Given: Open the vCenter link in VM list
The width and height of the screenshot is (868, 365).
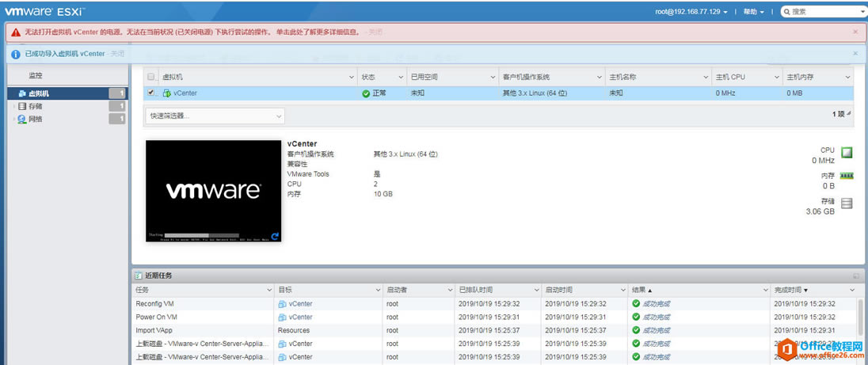Looking at the screenshot, I should tap(185, 93).
